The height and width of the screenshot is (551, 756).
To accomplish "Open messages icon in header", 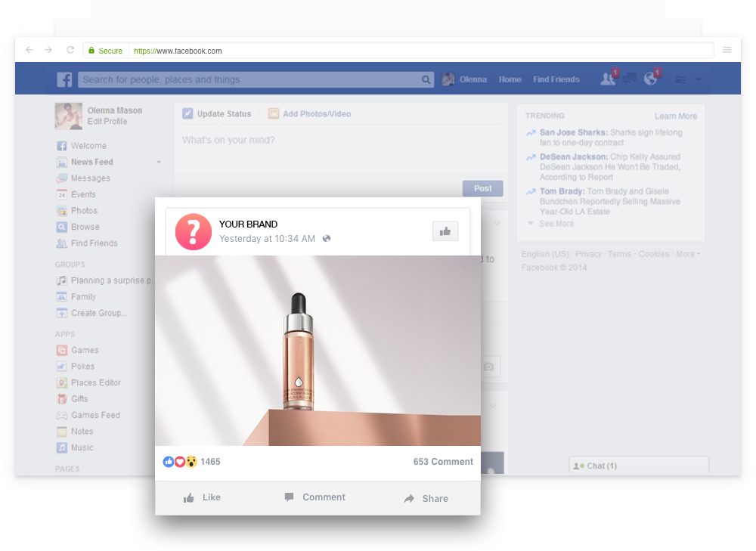I will [629, 79].
